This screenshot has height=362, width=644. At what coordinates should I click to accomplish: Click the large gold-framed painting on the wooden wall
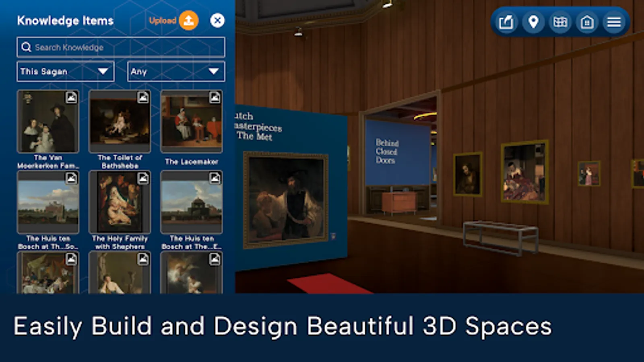pos(524,171)
